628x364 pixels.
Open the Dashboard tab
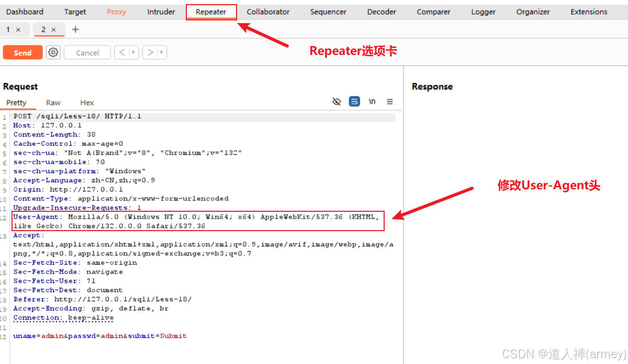[25, 12]
